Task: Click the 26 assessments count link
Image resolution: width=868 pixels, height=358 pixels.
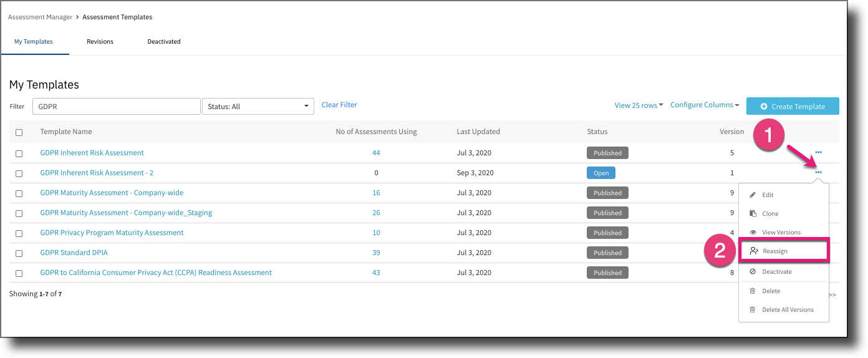Action: [x=376, y=213]
